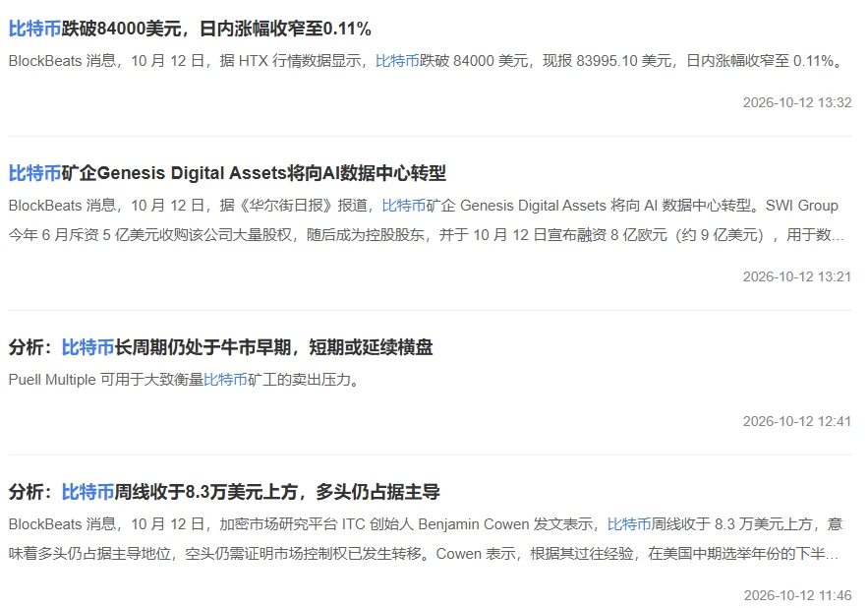
Task: Open headline 比特币长周期仍处于牛市早期
Action: pyautogui.click(x=220, y=347)
